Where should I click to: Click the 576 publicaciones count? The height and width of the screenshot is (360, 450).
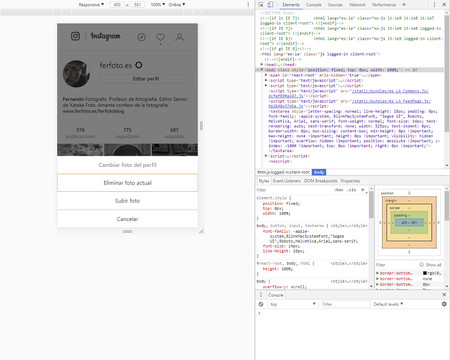coord(80,133)
